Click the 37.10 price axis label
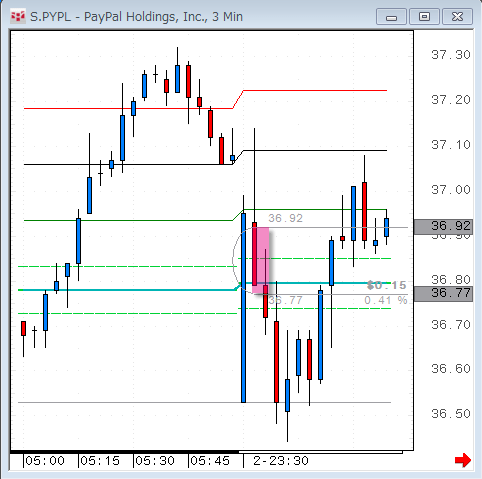Screen dimensions: 482x479 [x=451, y=145]
